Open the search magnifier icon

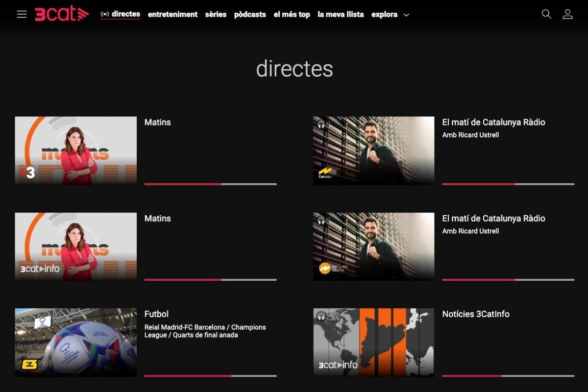546,14
